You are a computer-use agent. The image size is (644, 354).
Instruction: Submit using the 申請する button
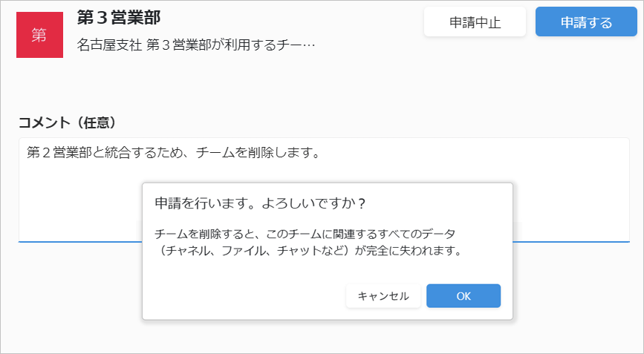point(586,22)
